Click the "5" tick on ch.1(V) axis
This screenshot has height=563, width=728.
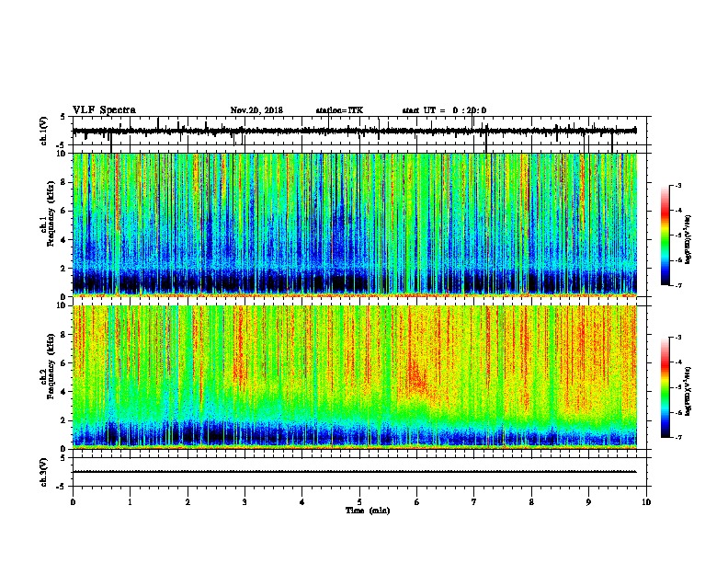point(63,117)
